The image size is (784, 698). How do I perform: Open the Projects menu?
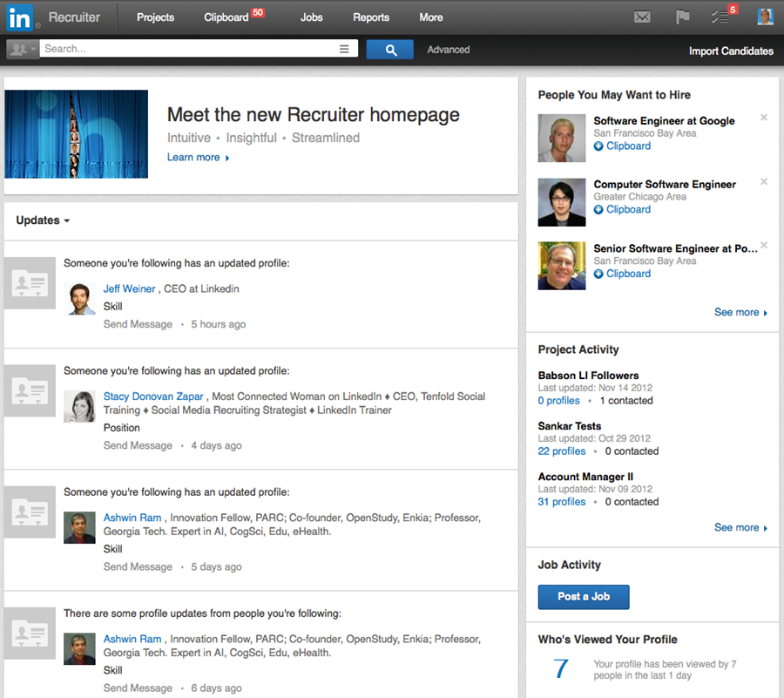(155, 17)
